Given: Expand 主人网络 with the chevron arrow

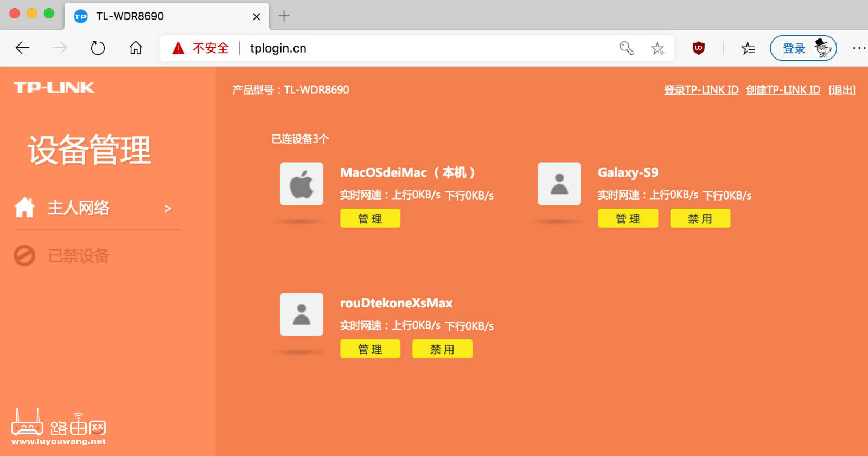Looking at the screenshot, I should [x=168, y=209].
